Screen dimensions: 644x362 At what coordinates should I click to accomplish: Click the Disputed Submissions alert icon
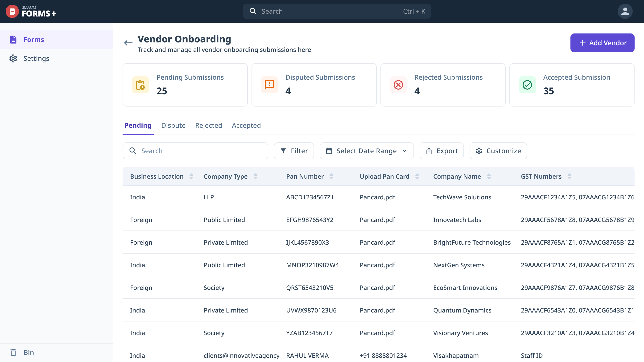coord(269,85)
